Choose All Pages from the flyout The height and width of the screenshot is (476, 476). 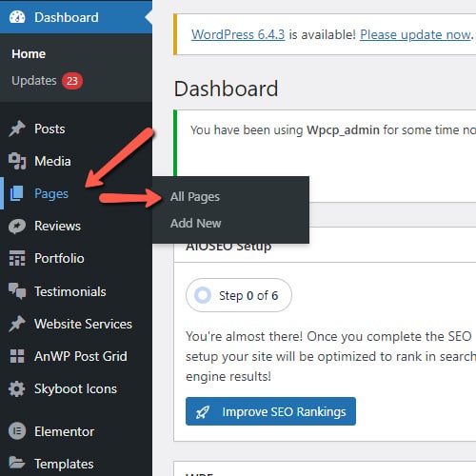(195, 197)
